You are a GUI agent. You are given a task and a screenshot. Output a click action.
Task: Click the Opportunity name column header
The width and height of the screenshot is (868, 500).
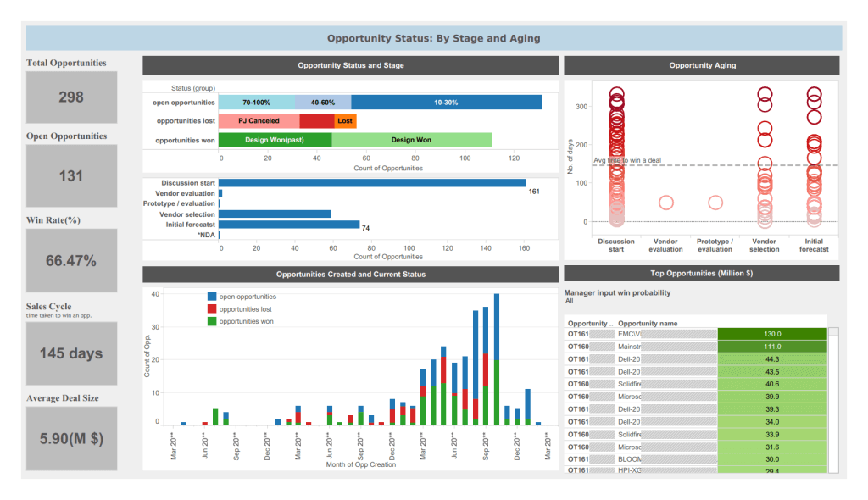click(648, 324)
